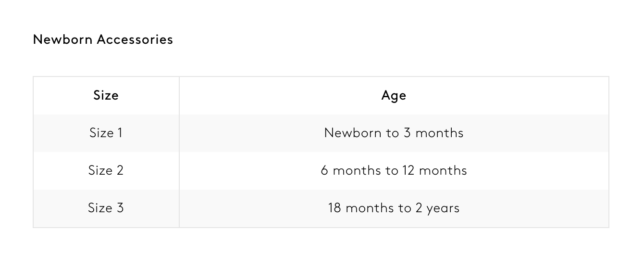Click the "6 months to 12 months" age cell
The image size is (644, 256).
click(x=394, y=170)
